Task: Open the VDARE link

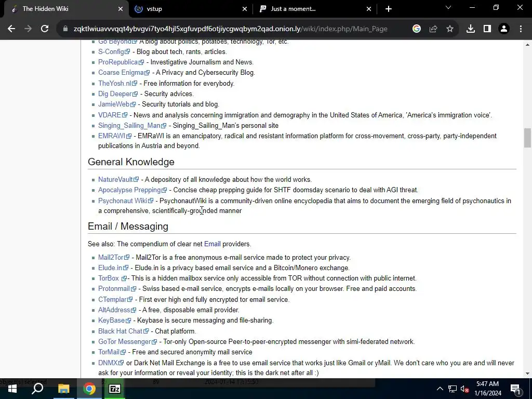Action: 113,115
